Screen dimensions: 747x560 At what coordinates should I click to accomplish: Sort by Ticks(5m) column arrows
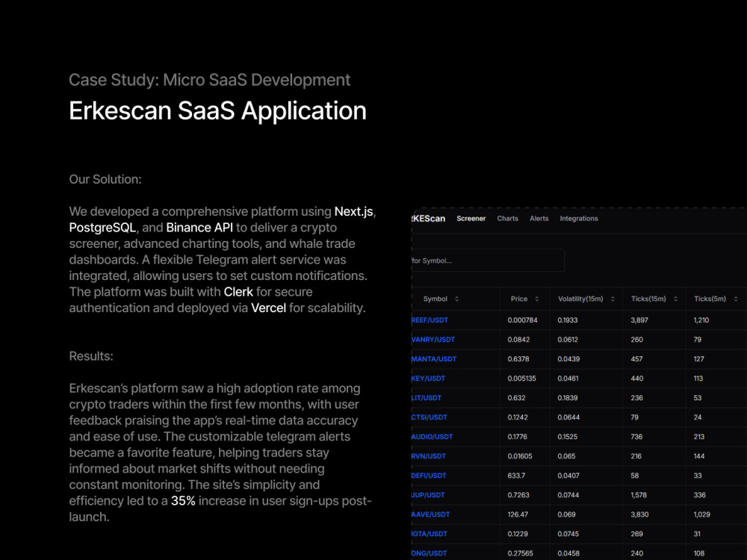tap(736, 299)
